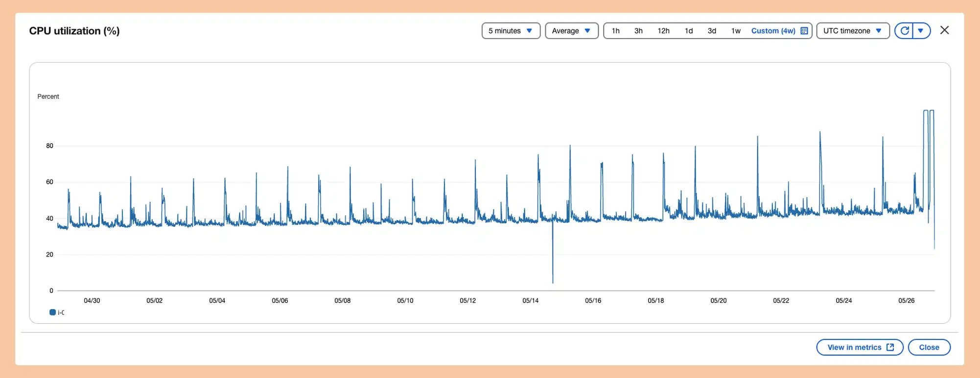
Task: Expand the UTC timezone selector
Action: tap(852, 31)
